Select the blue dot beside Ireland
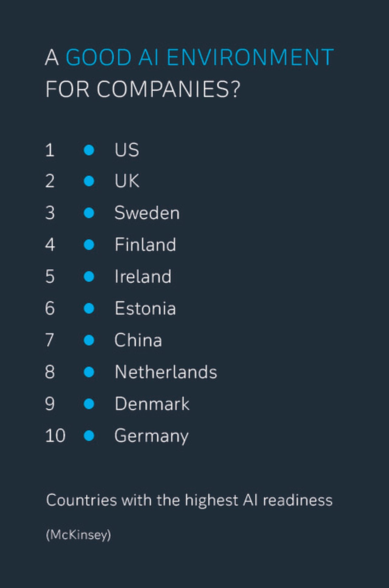The image size is (389, 588). pyautogui.click(x=89, y=277)
